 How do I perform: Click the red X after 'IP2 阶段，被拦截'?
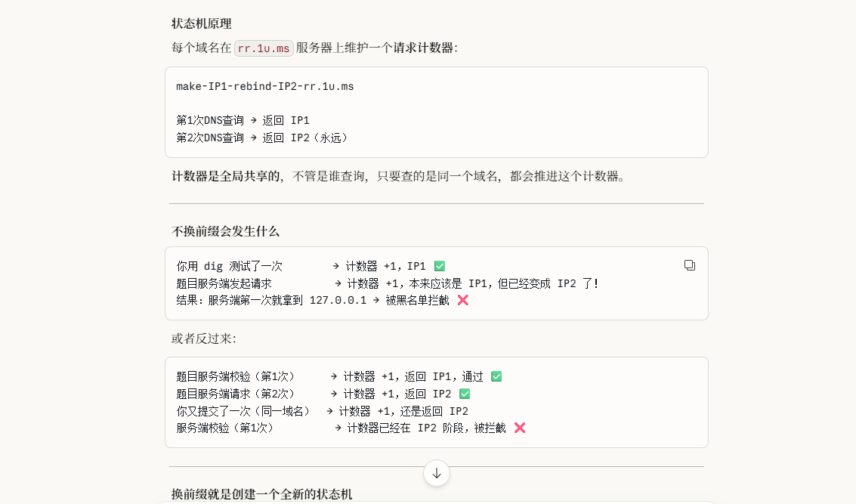tap(520, 428)
